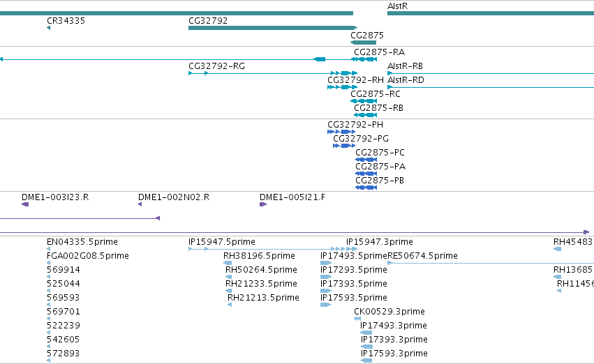Click feature 569914

click(x=48, y=277)
